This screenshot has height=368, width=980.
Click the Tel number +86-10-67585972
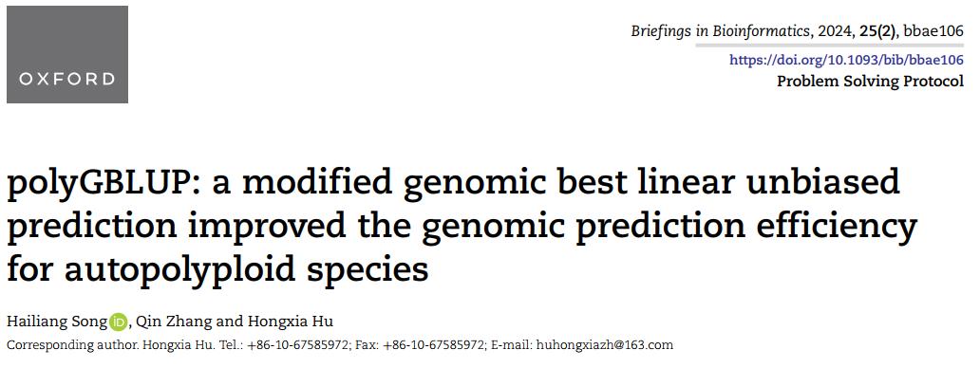pyautogui.click(x=299, y=345)
